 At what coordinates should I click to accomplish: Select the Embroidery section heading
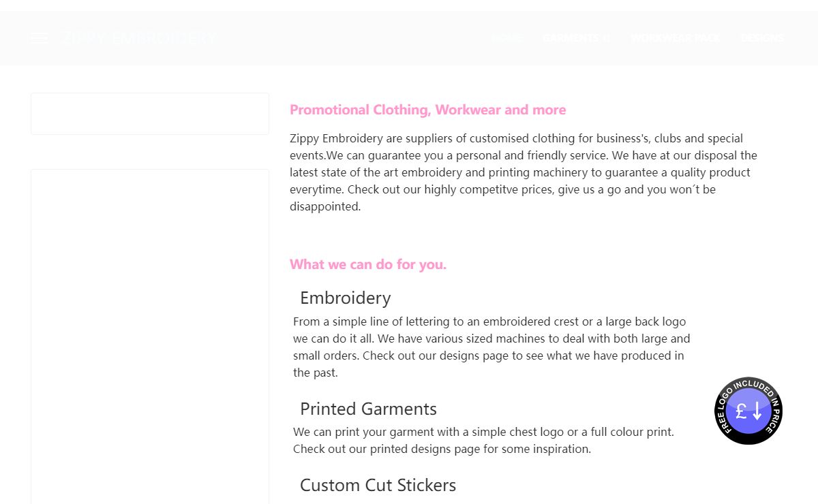point(346,298)
